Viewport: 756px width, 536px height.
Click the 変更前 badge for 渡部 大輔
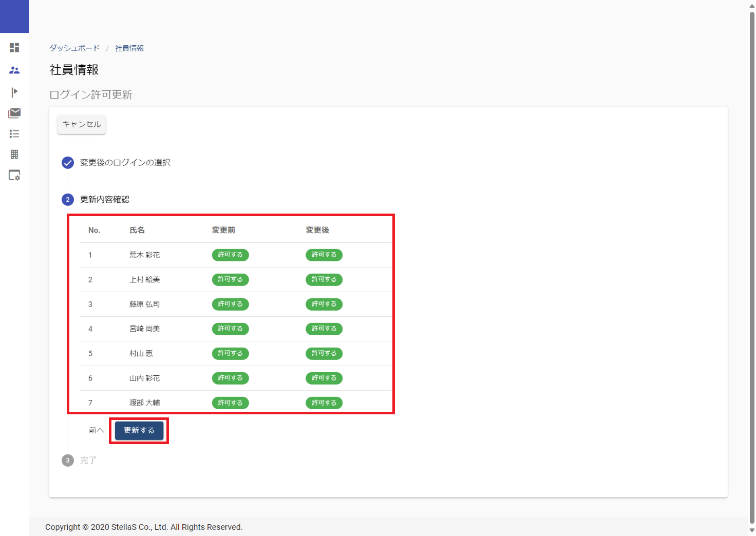pos(230,403)
